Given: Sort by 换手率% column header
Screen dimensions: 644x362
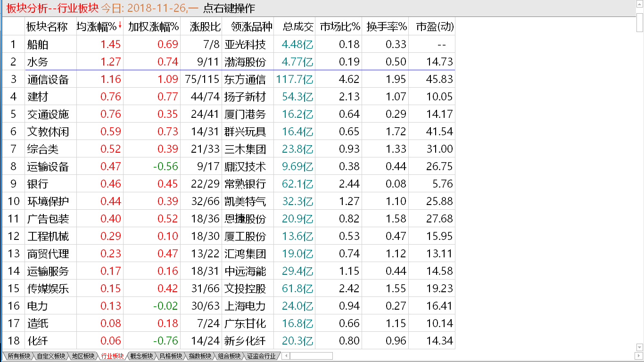Looking at the screenshot, I should point(386,27).
